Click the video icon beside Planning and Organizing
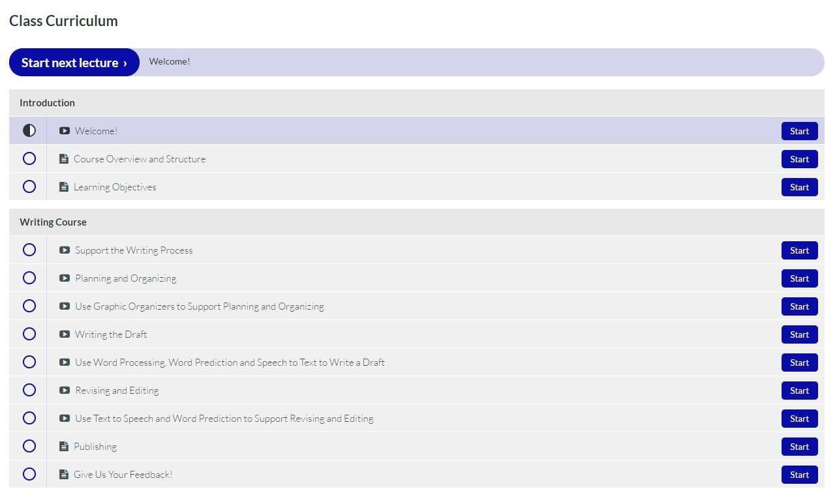837x504 pixels. point(64,278)
